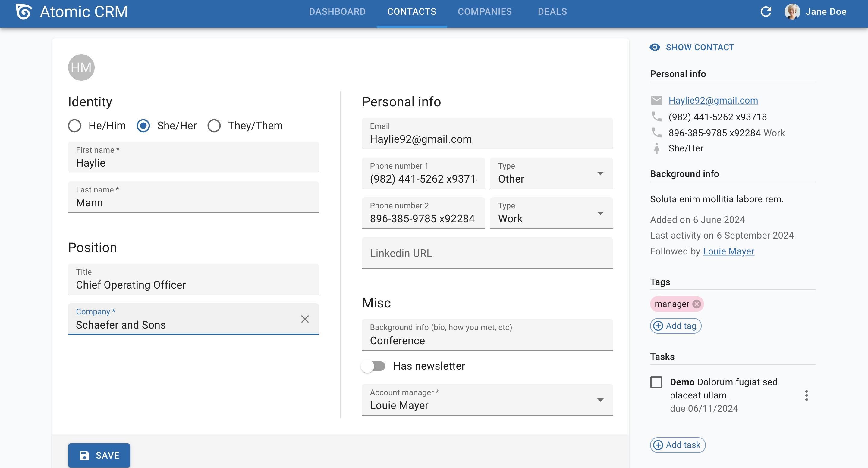Click the Save button

point(99,455)
